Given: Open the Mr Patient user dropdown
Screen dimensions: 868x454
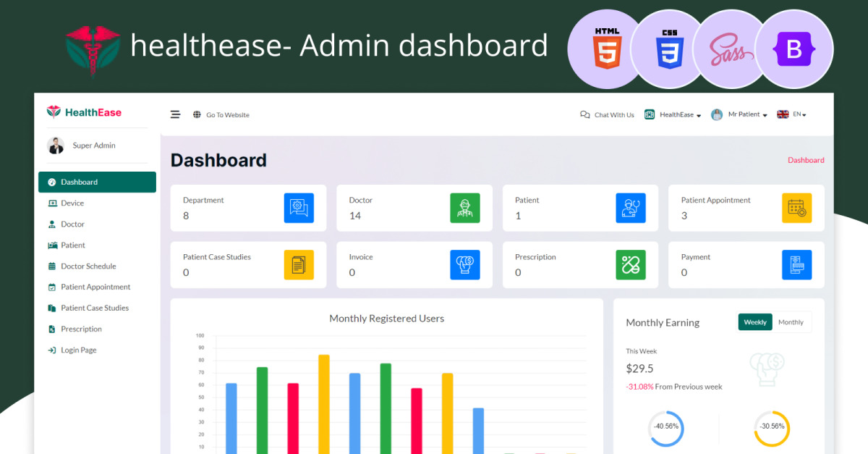Looking at the screenshot, I should [739, 114].
